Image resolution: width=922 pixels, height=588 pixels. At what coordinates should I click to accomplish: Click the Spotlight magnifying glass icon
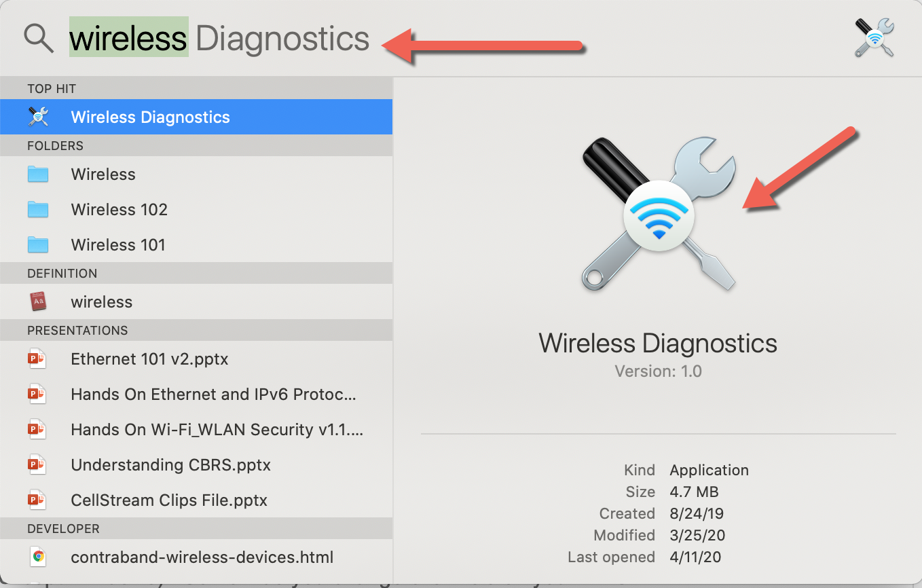pos(39,39)
